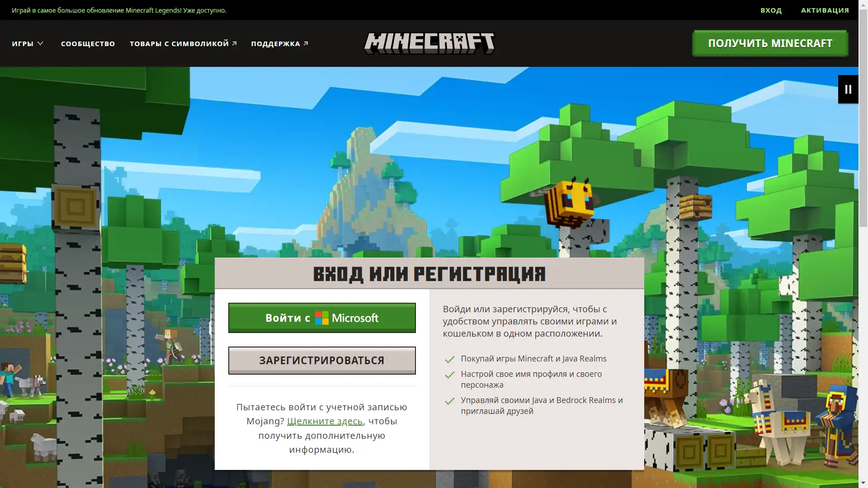868x488 pixels.
Task: Click the page scrollbar up arrow
Action: (863, 5)
